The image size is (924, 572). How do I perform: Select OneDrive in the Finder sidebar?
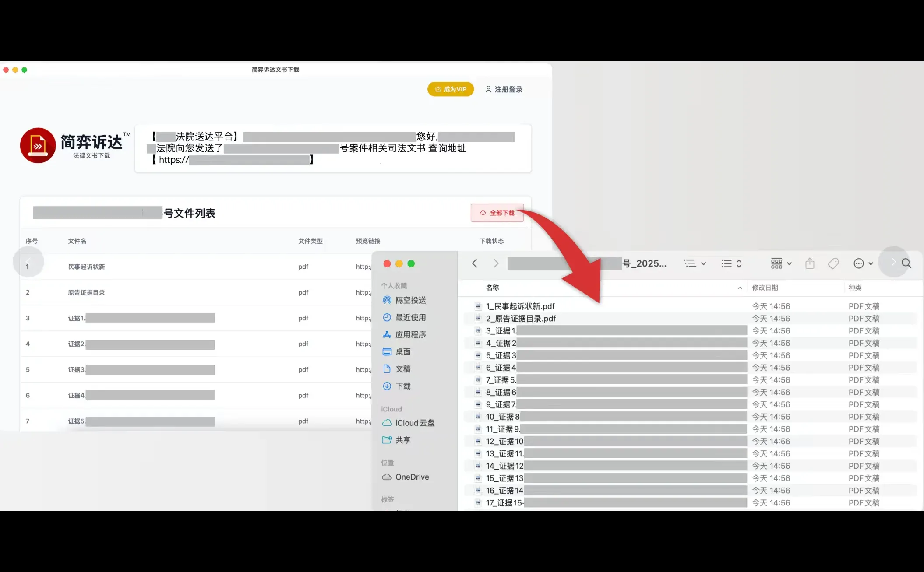point(411,477)
